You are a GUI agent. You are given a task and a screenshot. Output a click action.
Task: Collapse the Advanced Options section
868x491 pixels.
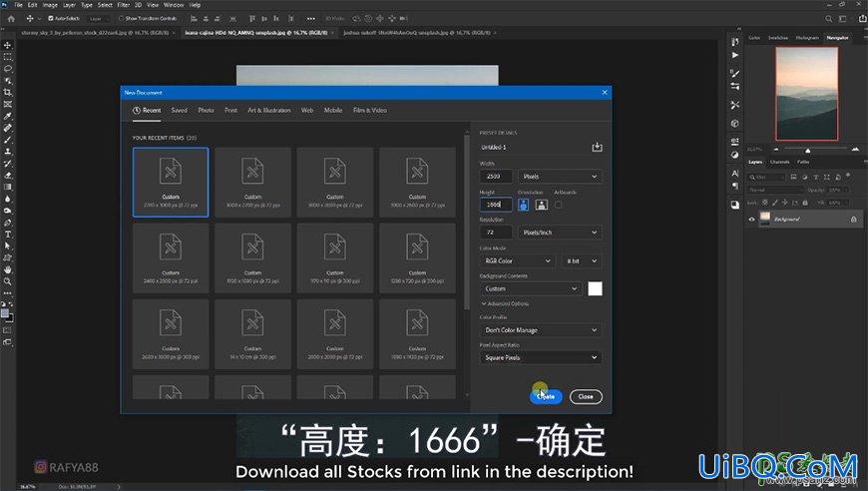click(x=505, y=304)
